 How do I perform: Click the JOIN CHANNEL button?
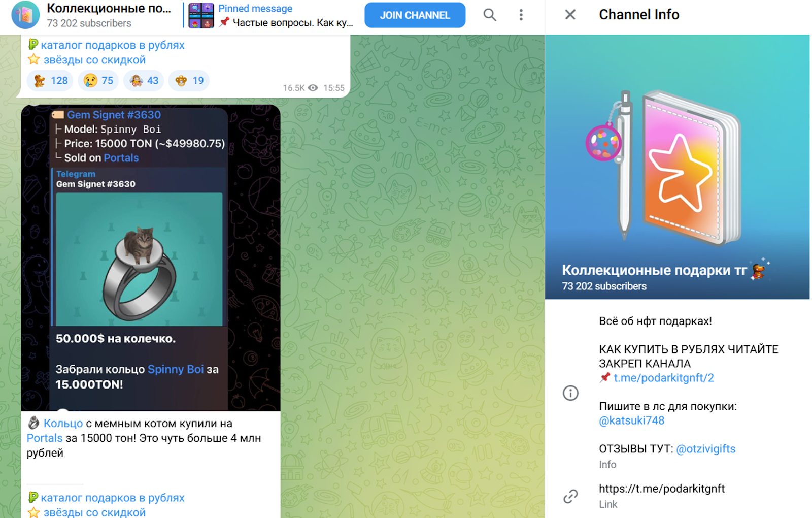coord(415,15)
